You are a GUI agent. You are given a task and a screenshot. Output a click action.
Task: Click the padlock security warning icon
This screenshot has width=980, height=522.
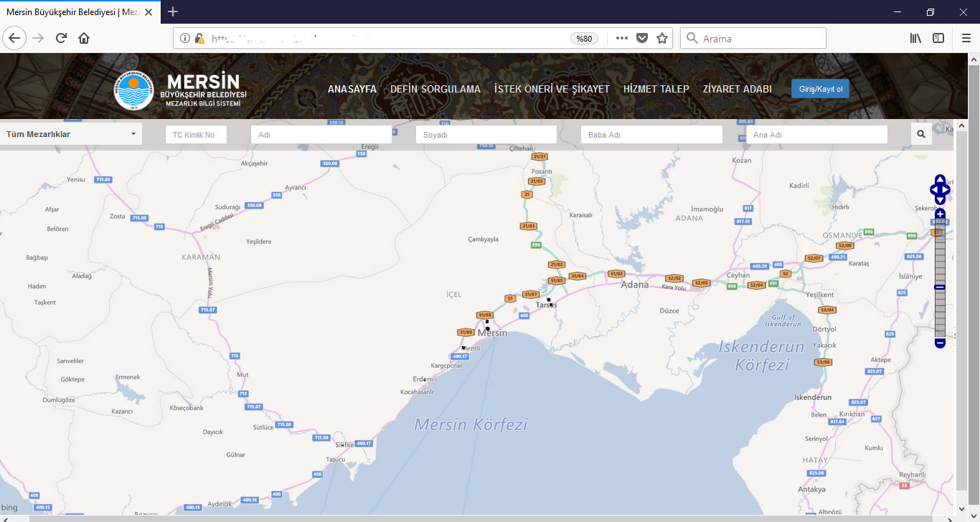[199, 38]
